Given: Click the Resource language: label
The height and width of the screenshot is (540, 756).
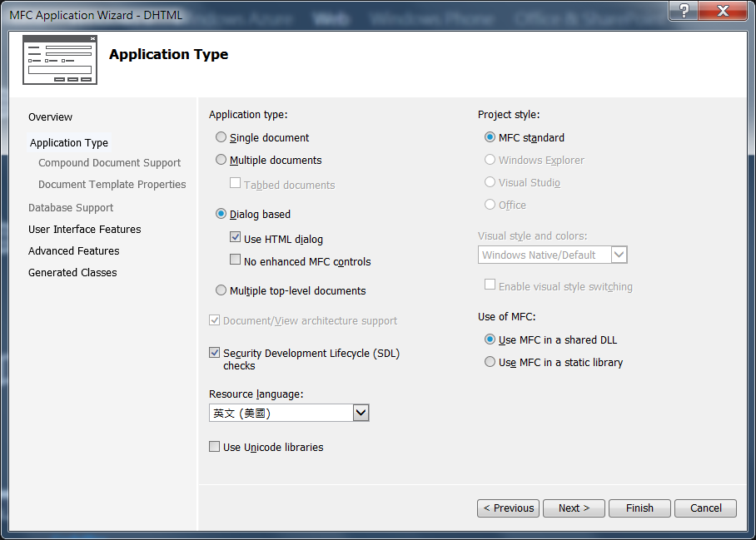Looking at the screenshot, I should click(x=256, y=394).
